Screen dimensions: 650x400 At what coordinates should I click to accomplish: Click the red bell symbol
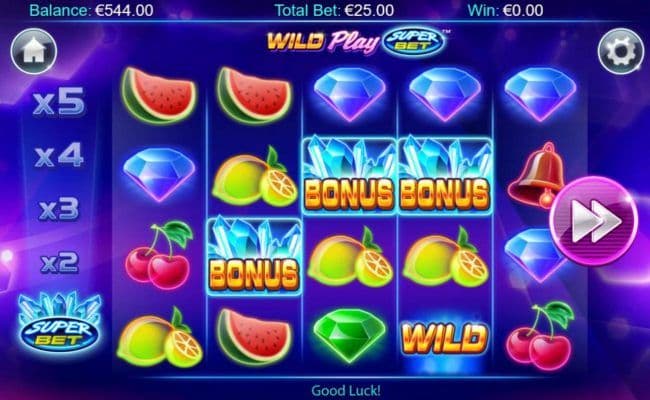[x=536, y=174]
